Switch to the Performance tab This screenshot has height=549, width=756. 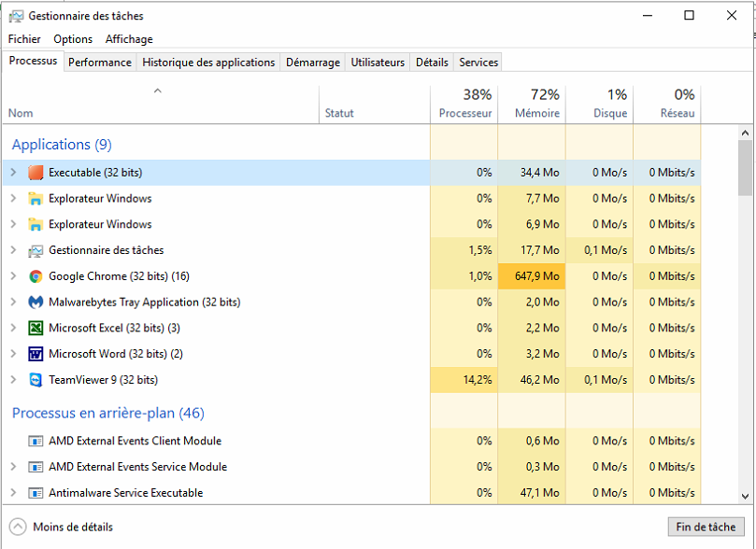tap(100, 63)
